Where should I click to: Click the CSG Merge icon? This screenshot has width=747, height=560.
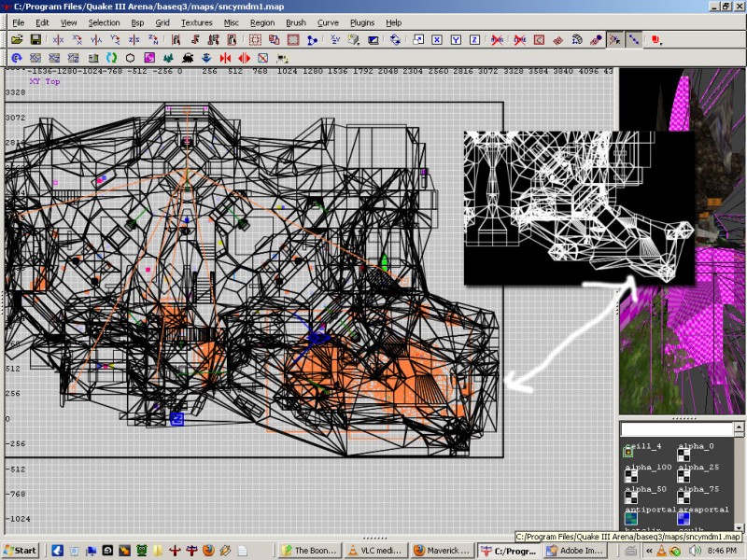pyautogui.click(x=275, y=40)
